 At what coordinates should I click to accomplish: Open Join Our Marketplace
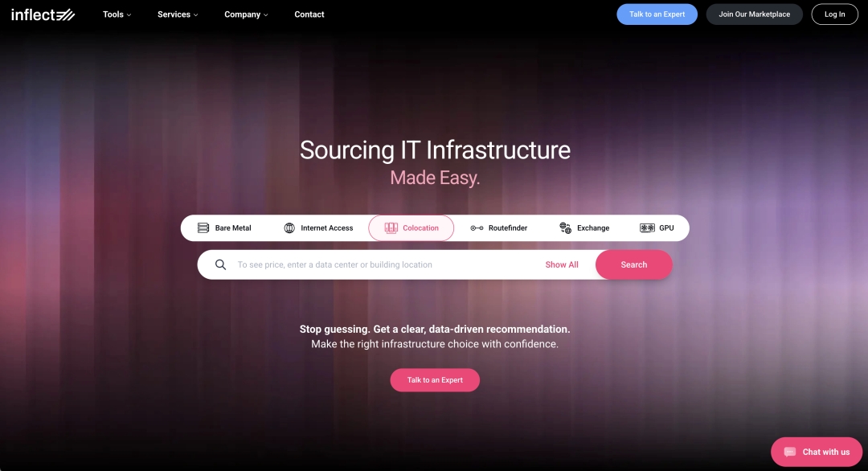click(x=754, y=14)
